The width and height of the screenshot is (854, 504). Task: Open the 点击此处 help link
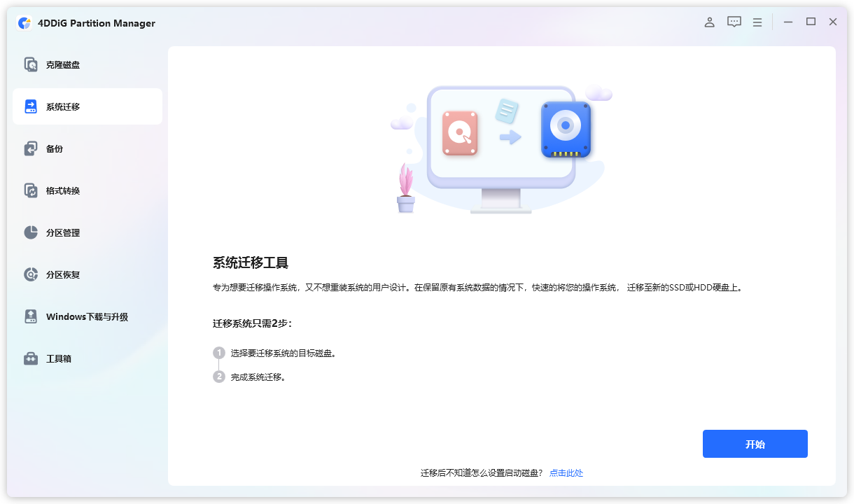tap(567, 472)
